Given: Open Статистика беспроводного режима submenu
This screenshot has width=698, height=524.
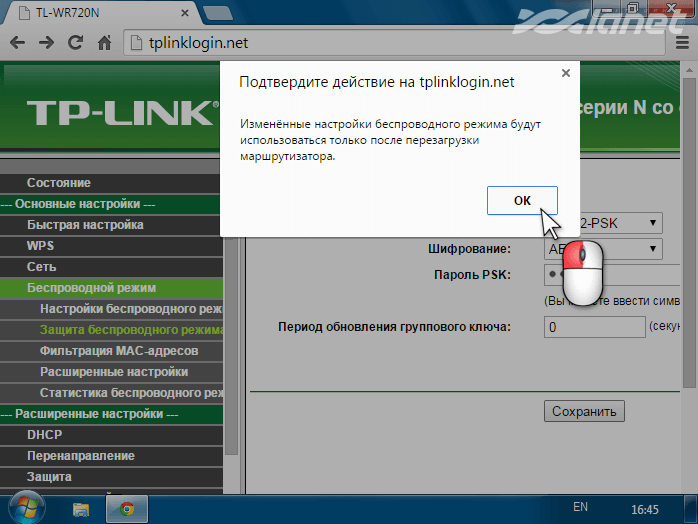Looking at the screenshot, I should click(110, 393).
